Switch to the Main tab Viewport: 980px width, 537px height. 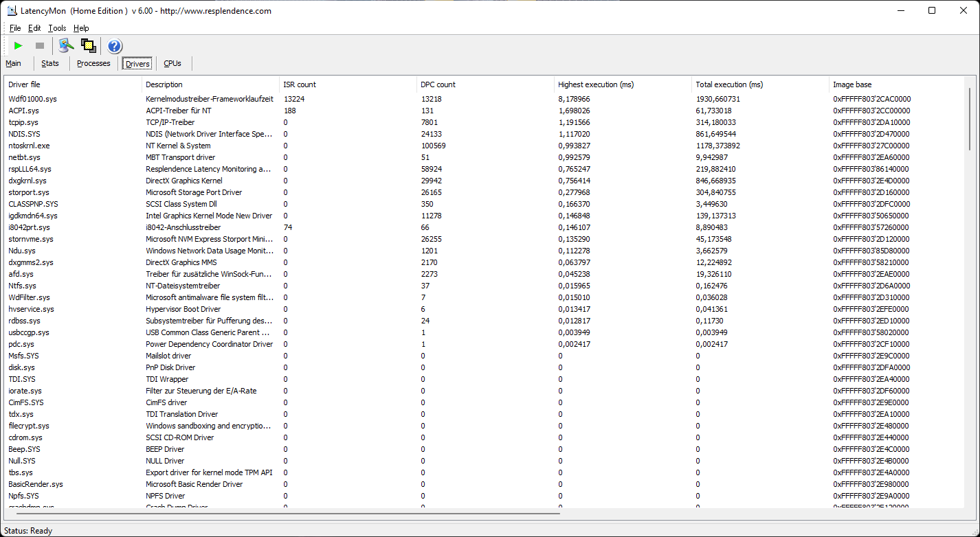[x=13, y=63]
